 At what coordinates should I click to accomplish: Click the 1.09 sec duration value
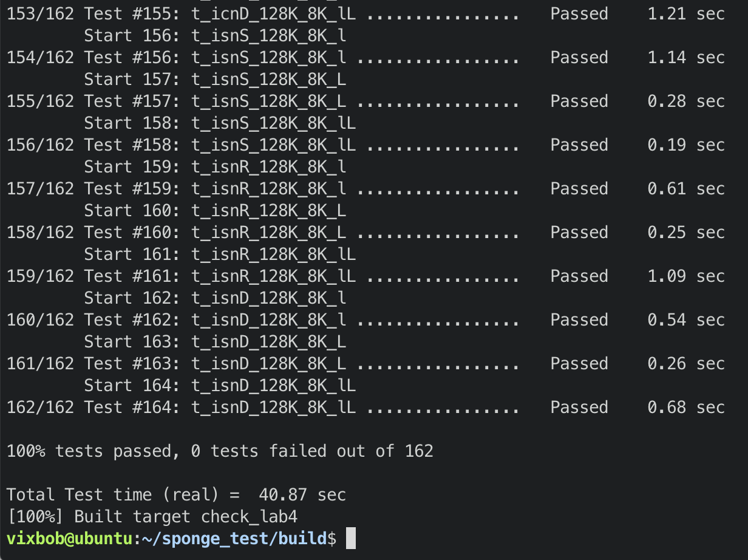pos(686,276)
